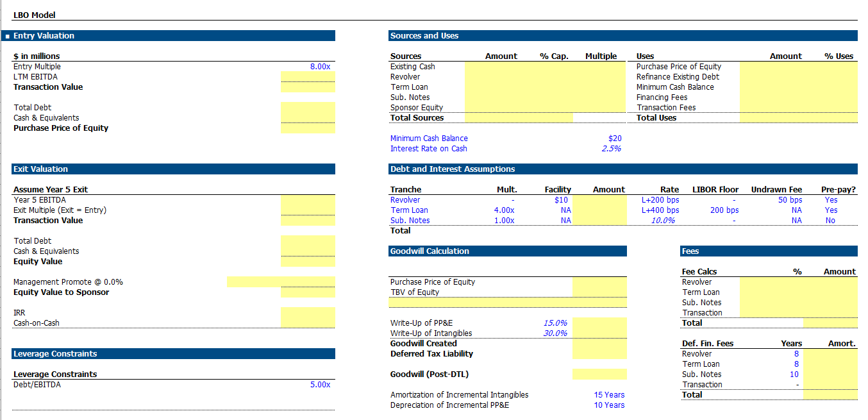Select the yellow IRR output cell
Image resolution: width=868 pixels, height=420 pixels.
click(308, 313)
